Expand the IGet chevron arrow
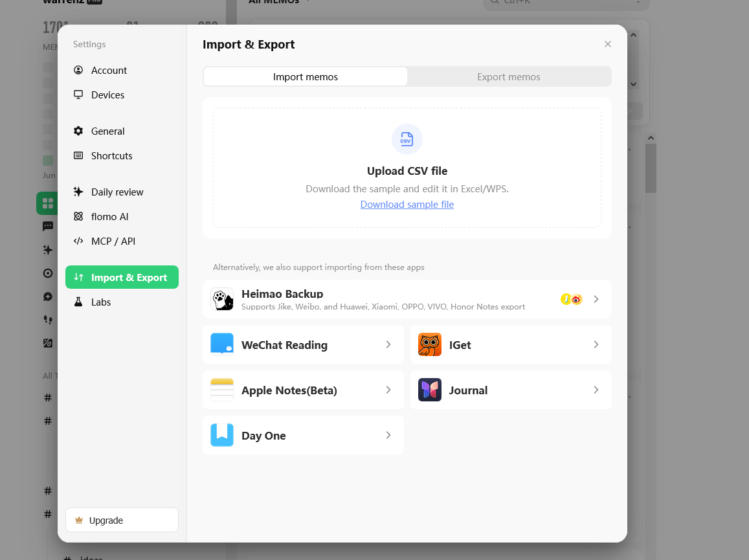The image size is (749, 560). pos(596,344)
